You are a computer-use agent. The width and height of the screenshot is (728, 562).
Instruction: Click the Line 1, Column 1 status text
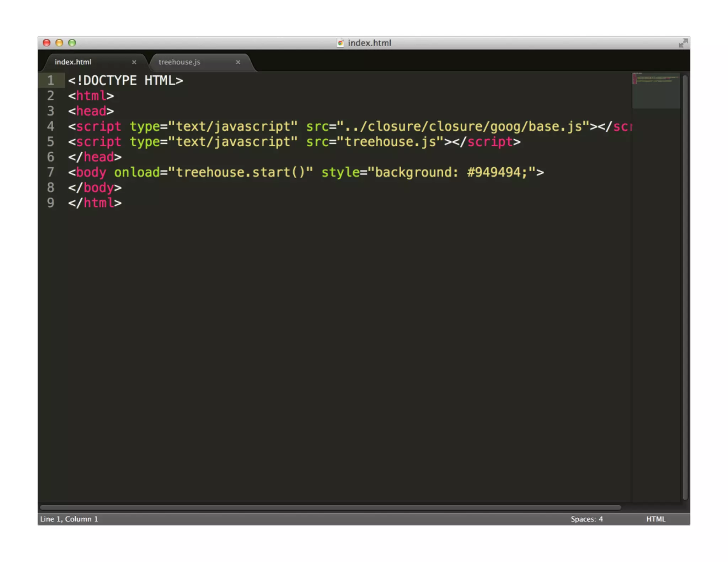69,519
